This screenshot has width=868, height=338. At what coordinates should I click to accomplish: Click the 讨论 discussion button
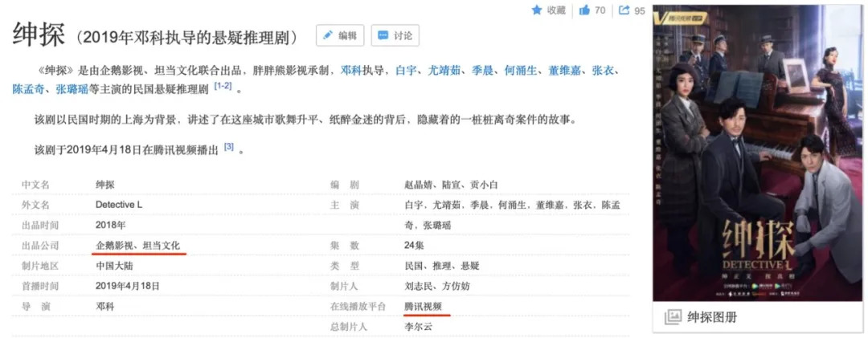tap(395, 35)
